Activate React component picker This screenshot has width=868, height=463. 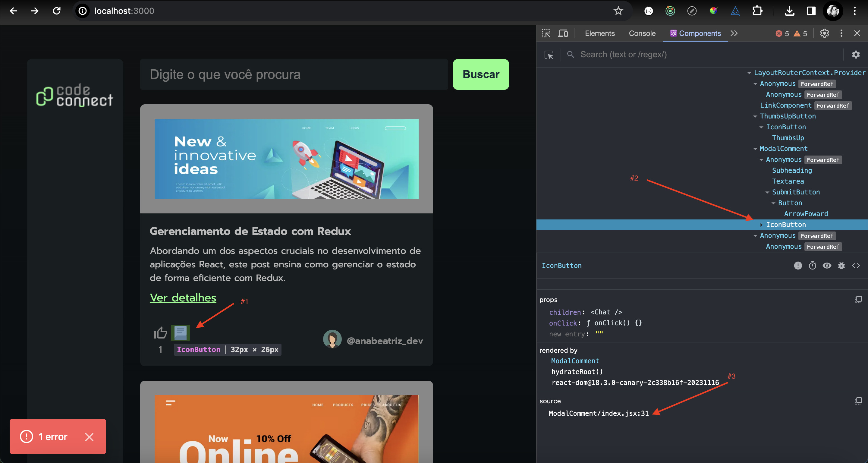(x=549, y=55)
